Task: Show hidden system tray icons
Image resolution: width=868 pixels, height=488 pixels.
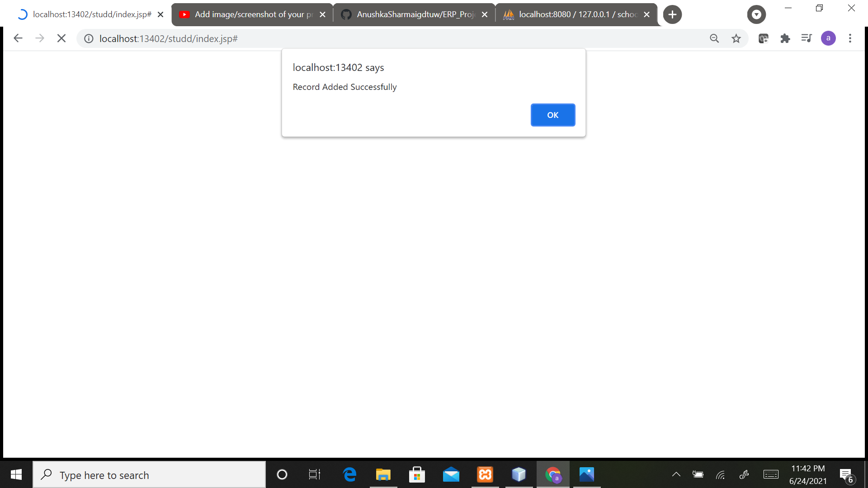Action: coord(676,474)
